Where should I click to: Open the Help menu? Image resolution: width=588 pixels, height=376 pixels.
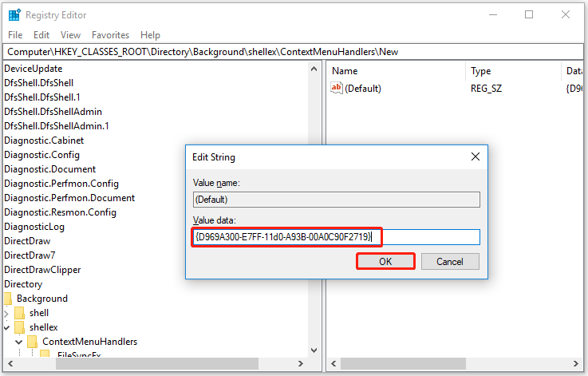[150, 35]
